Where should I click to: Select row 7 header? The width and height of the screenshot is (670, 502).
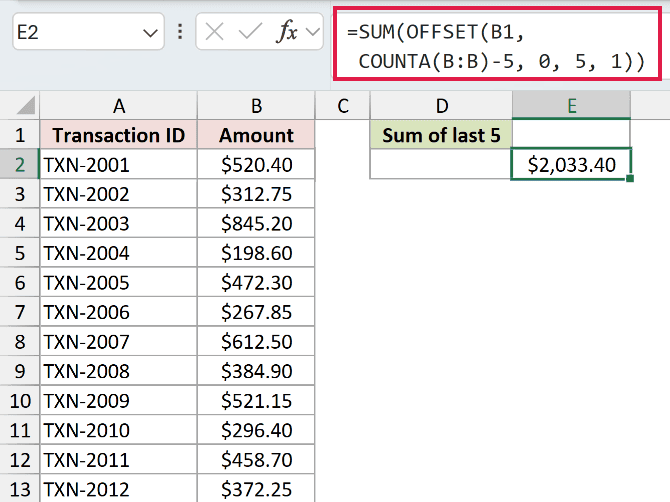(20, 312)
